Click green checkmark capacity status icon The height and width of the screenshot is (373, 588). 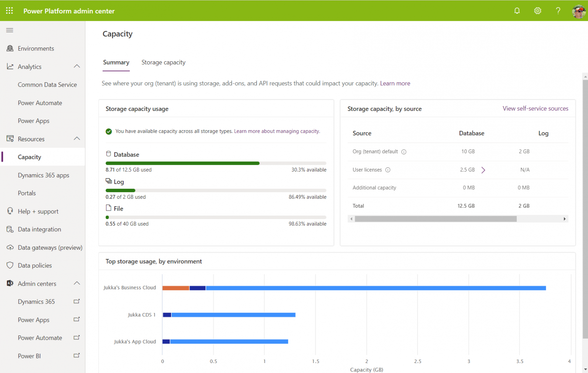109,131
